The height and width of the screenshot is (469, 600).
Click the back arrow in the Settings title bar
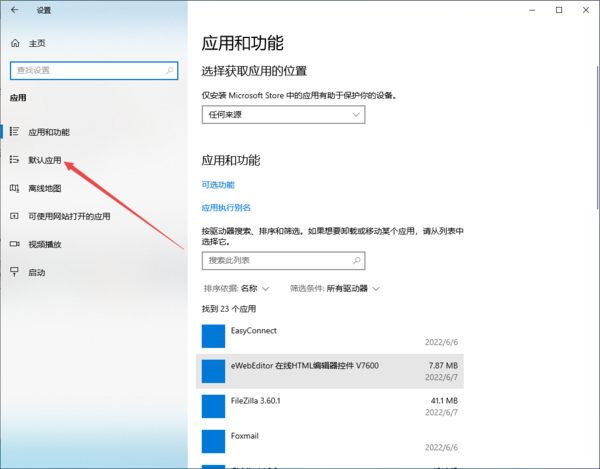pos(14,10)
